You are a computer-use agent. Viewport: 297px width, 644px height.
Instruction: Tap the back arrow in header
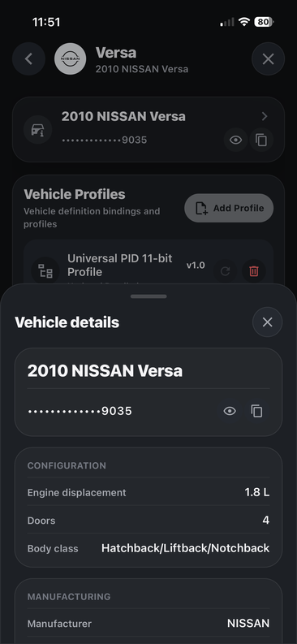click(x=28, y=59)
